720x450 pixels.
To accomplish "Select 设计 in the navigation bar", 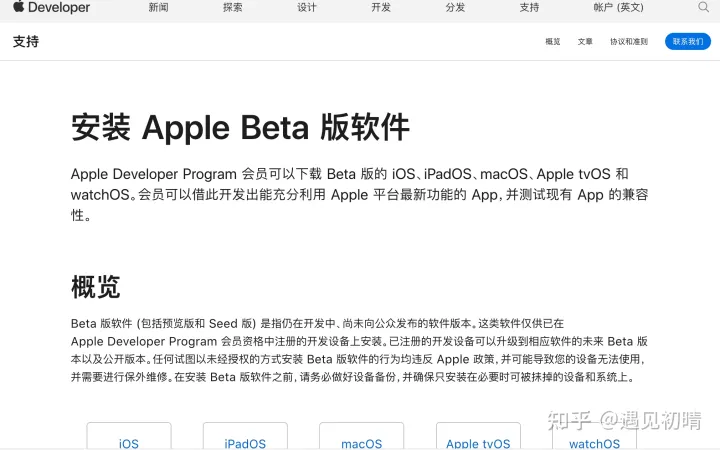I will [x=307, y=7].
